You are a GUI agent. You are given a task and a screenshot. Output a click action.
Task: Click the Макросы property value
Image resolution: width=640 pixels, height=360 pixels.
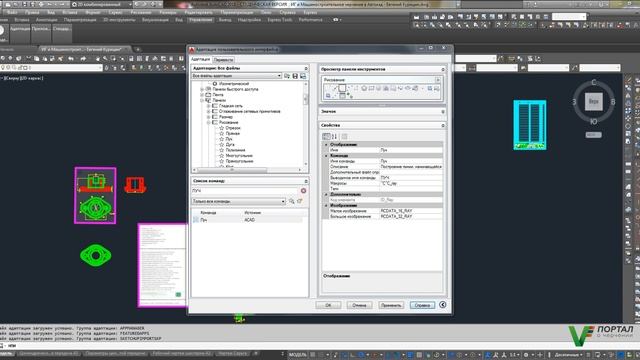click(x=411, y=183)
